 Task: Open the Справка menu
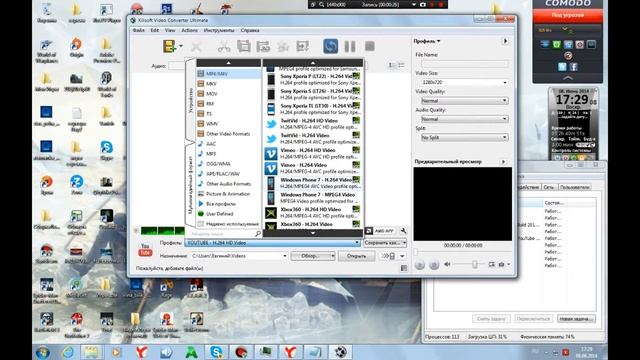250,30
